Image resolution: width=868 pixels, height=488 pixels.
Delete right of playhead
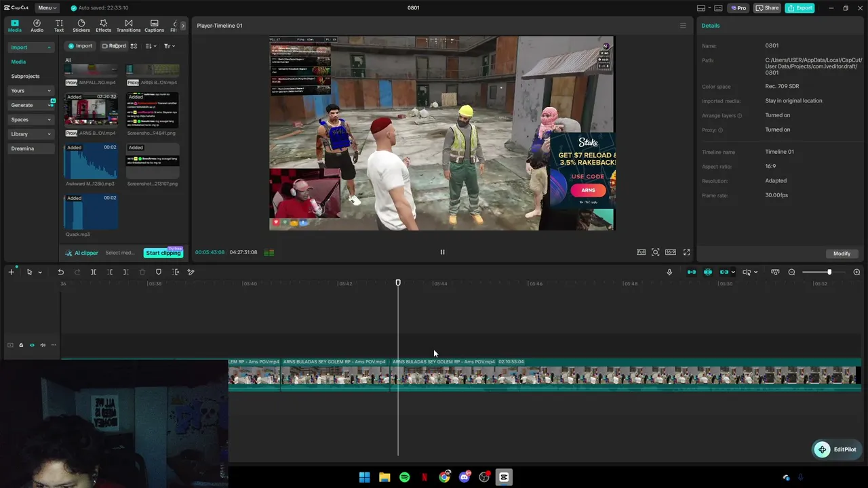[x=126, y=272]
